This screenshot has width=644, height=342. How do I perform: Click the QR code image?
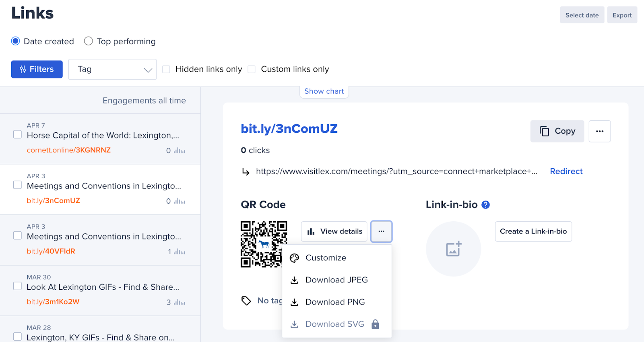coord(264,244)
